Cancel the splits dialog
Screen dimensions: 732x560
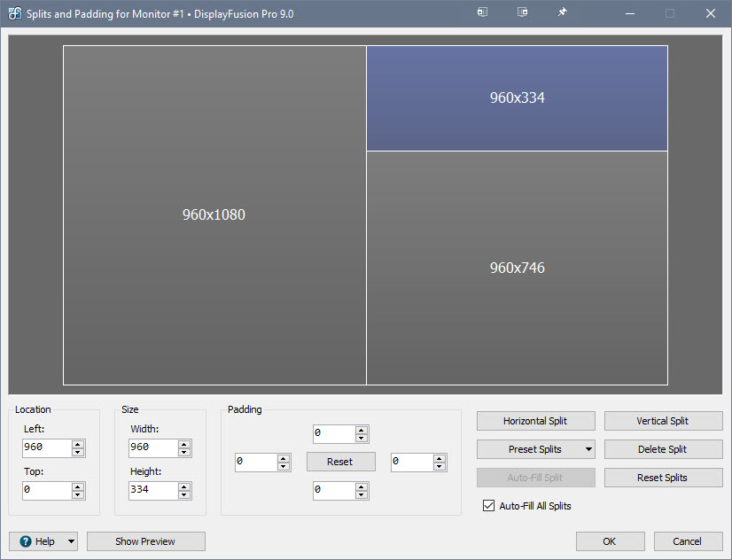pos(688,541)
